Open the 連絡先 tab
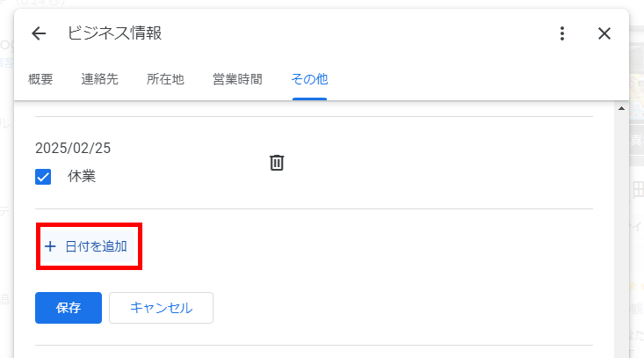 100,79
